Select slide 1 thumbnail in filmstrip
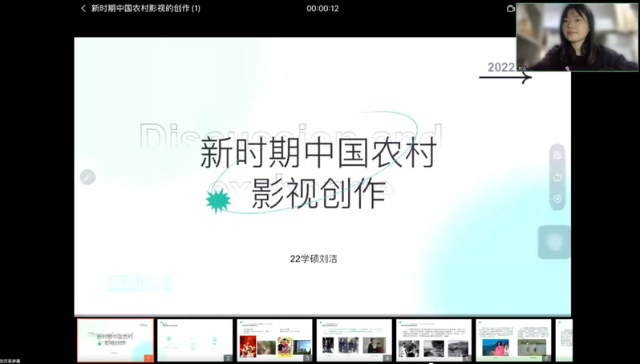Screen dimensions: 640x364 [x=115, y=340]
